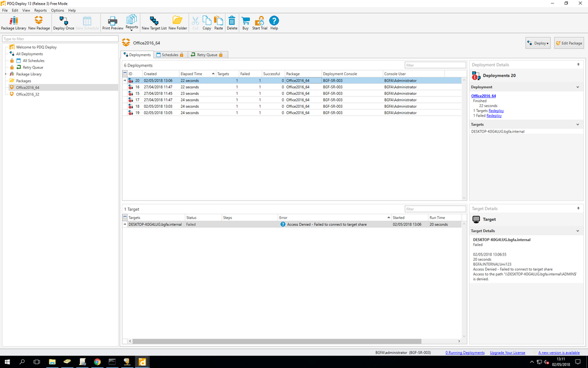Open the deployments grid column chooser
The width and height of the screenshot is (588, 368).
pos(125,74)
